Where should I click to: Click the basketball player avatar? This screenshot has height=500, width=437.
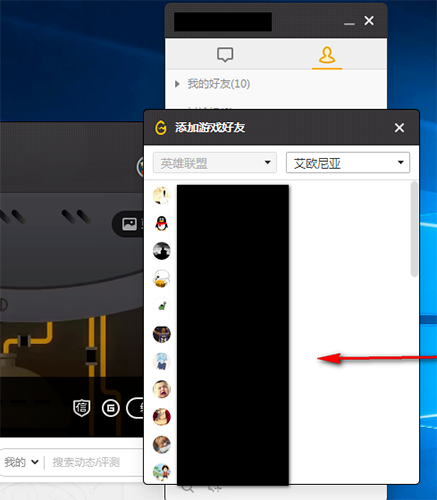(162, 334)
